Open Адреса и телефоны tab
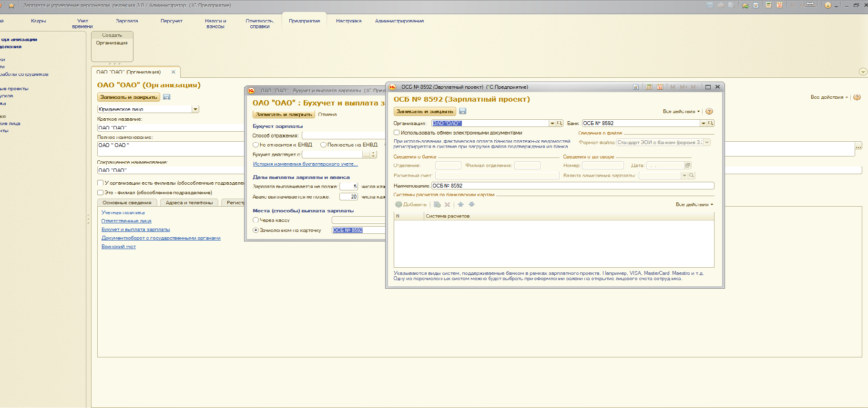The width and height of the screenshot is (868, 408). coord(189,203)
